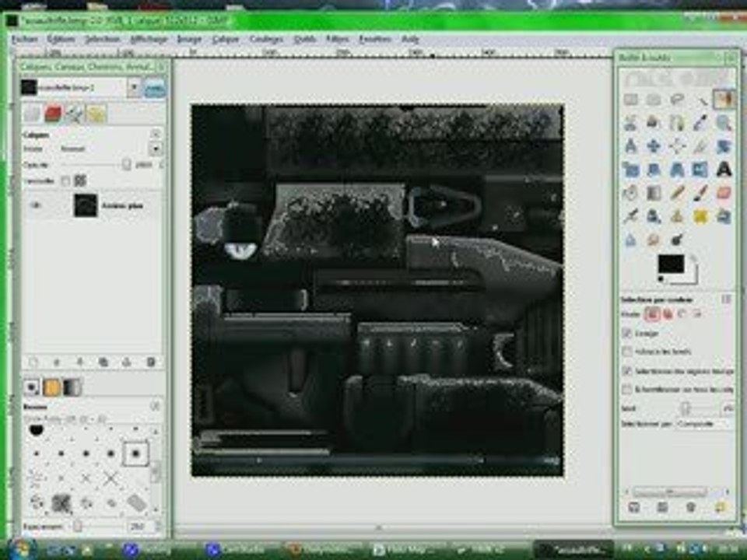Select the Paths tool
This screenshot has width=747, height=560.
[x=677, y=123]
